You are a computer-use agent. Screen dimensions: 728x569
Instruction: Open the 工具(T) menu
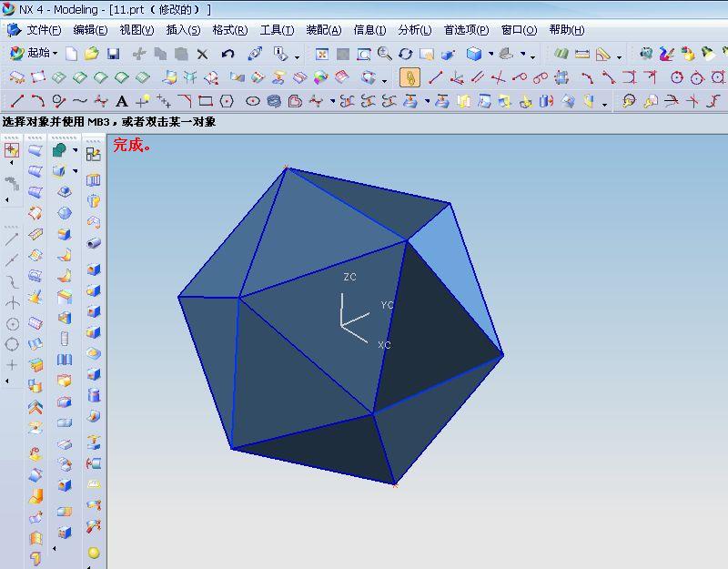tap(277, 30)
